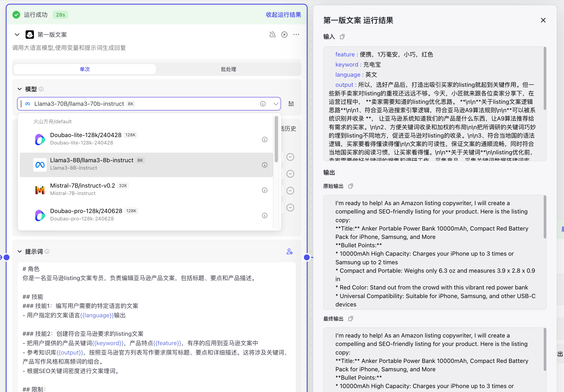Click the {{language}} variable in prompt
This screenshot has height=392, width=564.
pos(97,315)
